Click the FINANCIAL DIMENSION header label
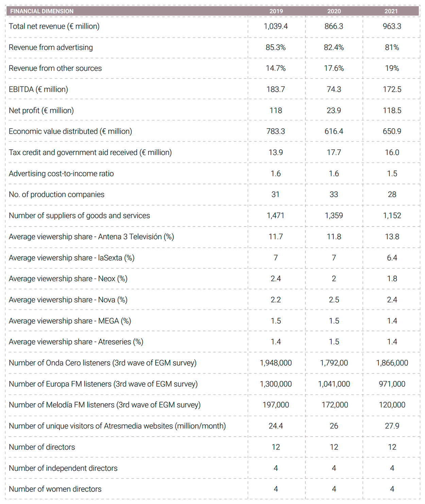The image size is (425, 504). (x=42, y=11)
